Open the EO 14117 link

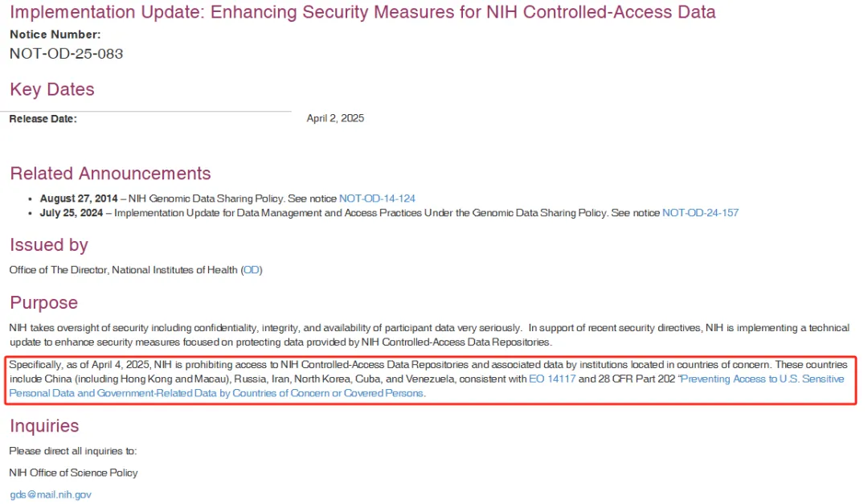[x=552, y=379]
